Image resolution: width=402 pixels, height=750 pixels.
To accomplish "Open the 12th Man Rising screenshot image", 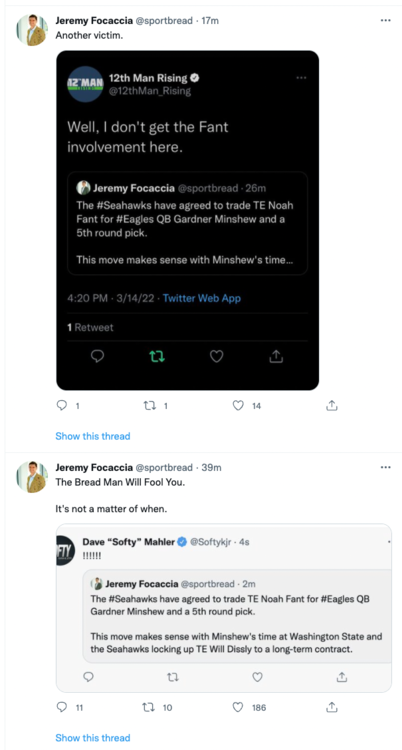I will pos(188,220).
